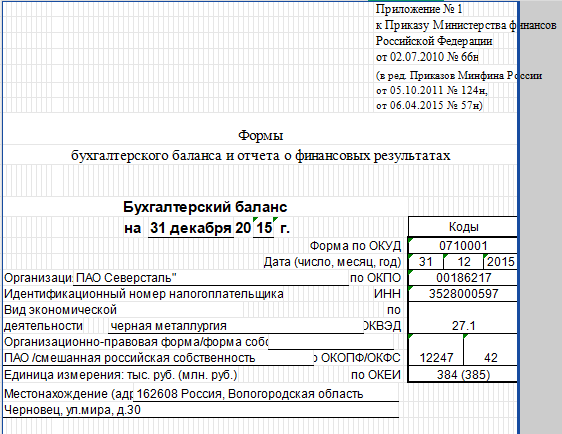Select the OKFS code cell 42

tap(490, 350)
